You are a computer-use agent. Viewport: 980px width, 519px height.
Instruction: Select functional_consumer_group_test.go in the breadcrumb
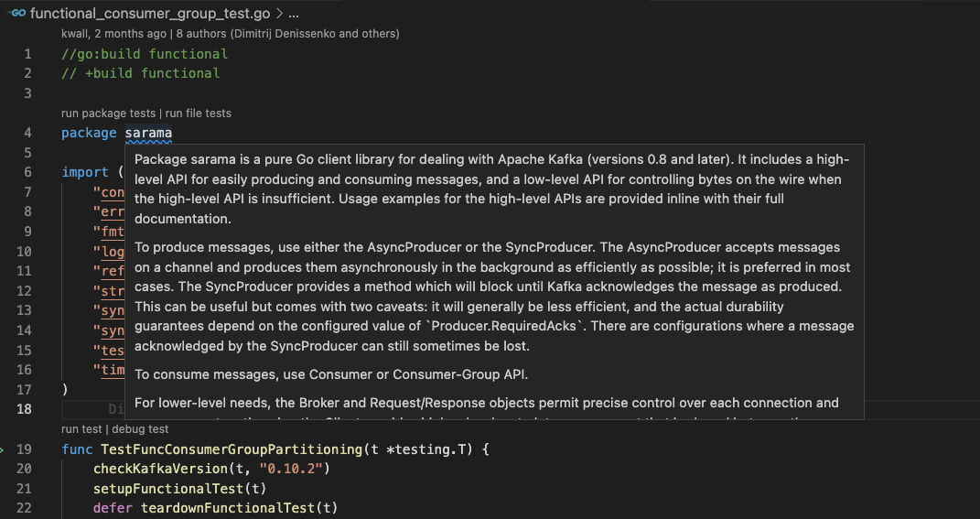point(150,13)
